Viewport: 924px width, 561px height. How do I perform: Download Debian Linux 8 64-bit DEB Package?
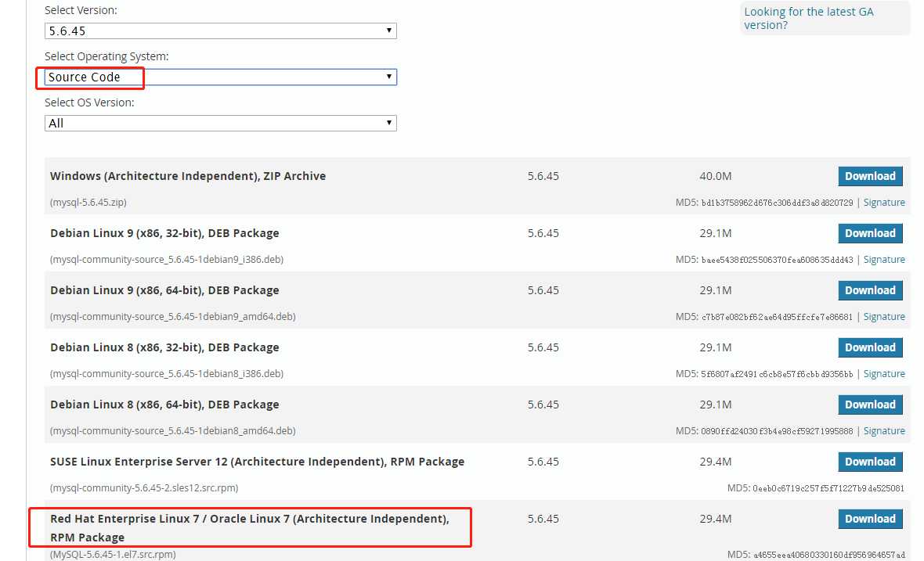coord(871,405)
